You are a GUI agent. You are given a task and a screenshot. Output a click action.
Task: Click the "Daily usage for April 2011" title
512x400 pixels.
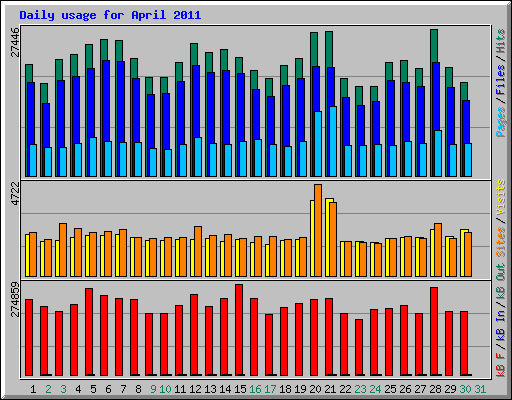point(110,15)
